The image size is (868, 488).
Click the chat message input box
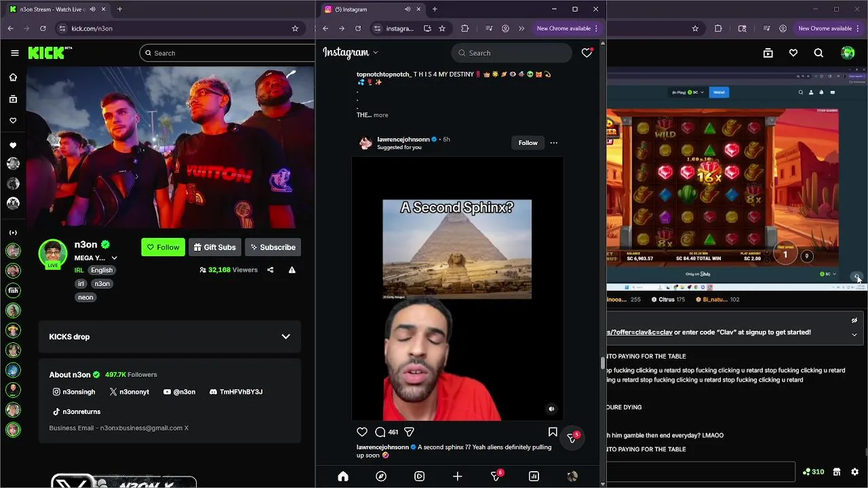(x=701, y=472)
